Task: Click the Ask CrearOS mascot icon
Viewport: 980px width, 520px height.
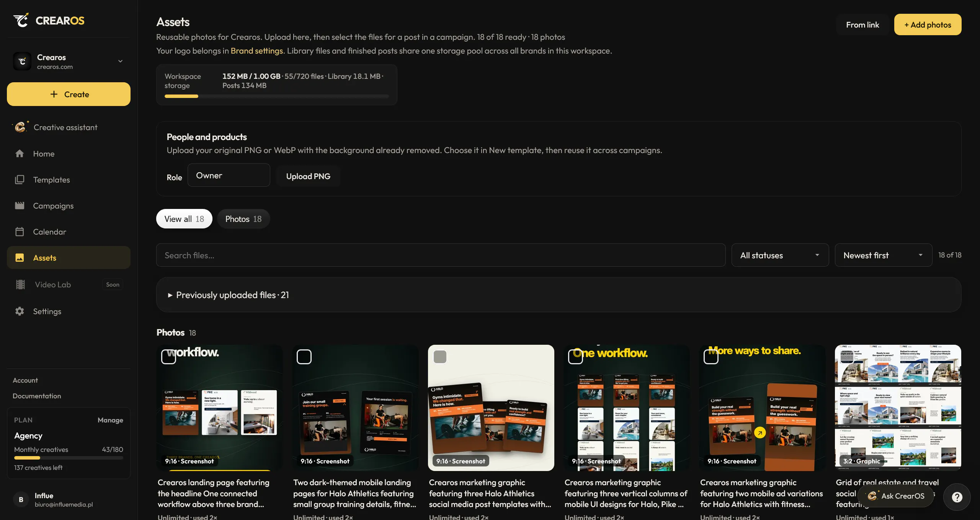Action: point(873,496)
